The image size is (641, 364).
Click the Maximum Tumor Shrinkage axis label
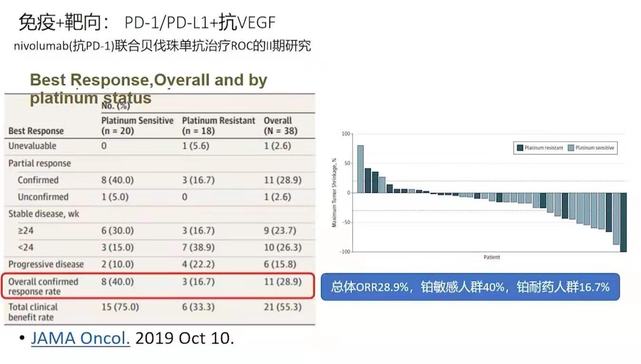pyautogui.click(x=335, y=193)
